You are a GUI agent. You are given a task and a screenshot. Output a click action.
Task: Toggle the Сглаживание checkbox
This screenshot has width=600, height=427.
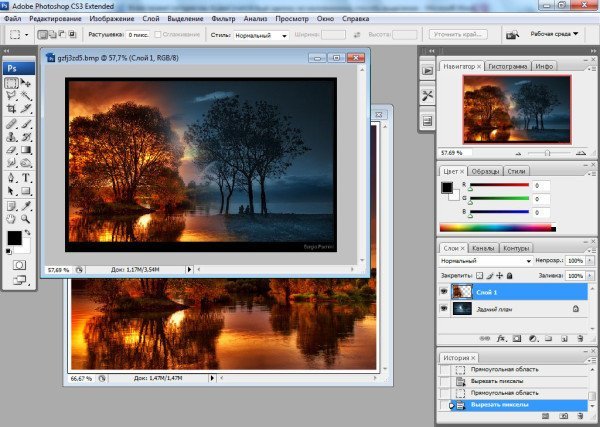(x=158, y=34)
